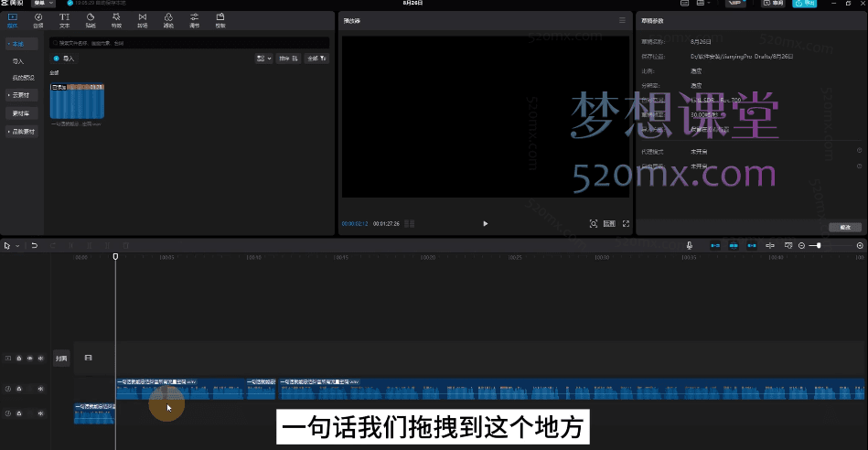Toggle clip linkage on timeline
Image resolution: width=868 pixels, height=450 pixels.
(x=752, y=246)
